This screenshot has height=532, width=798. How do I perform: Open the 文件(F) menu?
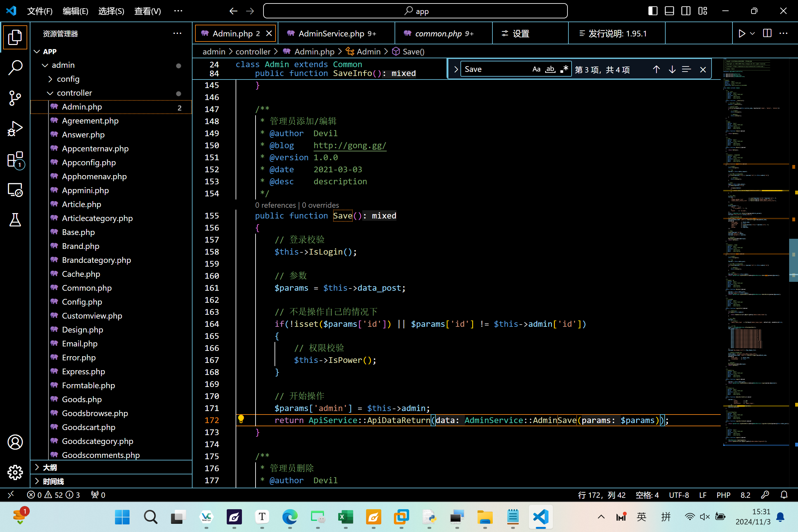coord(40,11)
